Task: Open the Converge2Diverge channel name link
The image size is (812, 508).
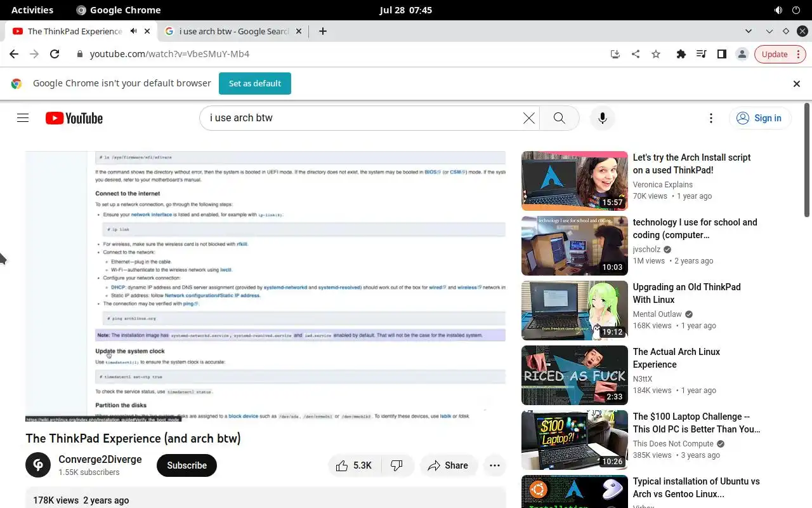Action: tap(100, 460)
